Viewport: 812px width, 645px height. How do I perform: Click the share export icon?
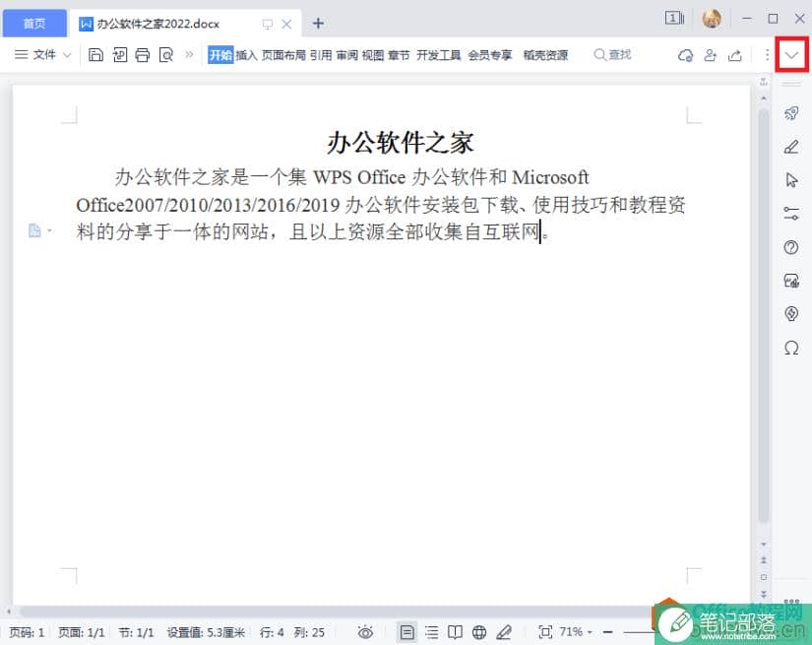point(735,55)
